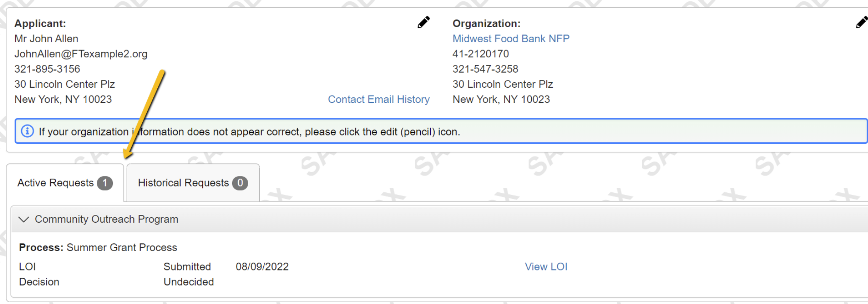Open the View LOI link

(546, 267)
